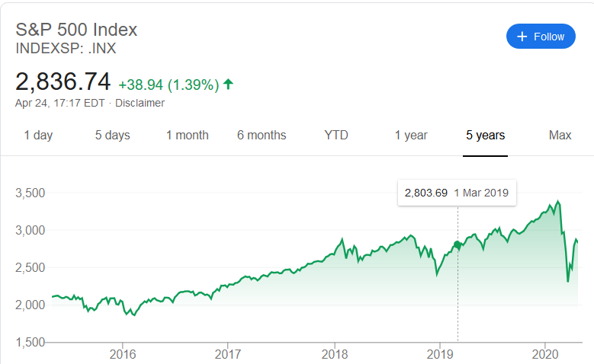Viewport: 594px width, 364px height.
Task: Switch to the 5 days range
Action: tap(112, 136)
